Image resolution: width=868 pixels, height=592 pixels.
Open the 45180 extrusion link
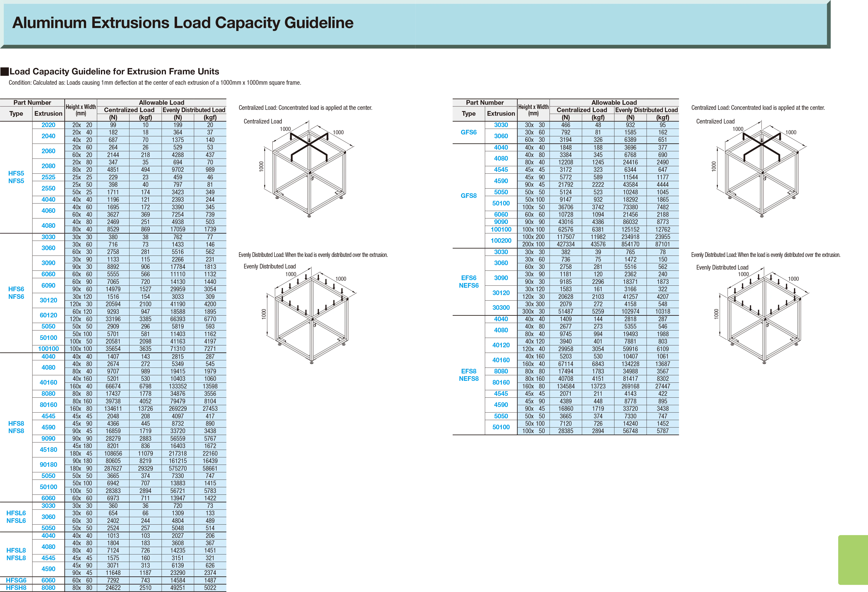click(x=48, y=450)
